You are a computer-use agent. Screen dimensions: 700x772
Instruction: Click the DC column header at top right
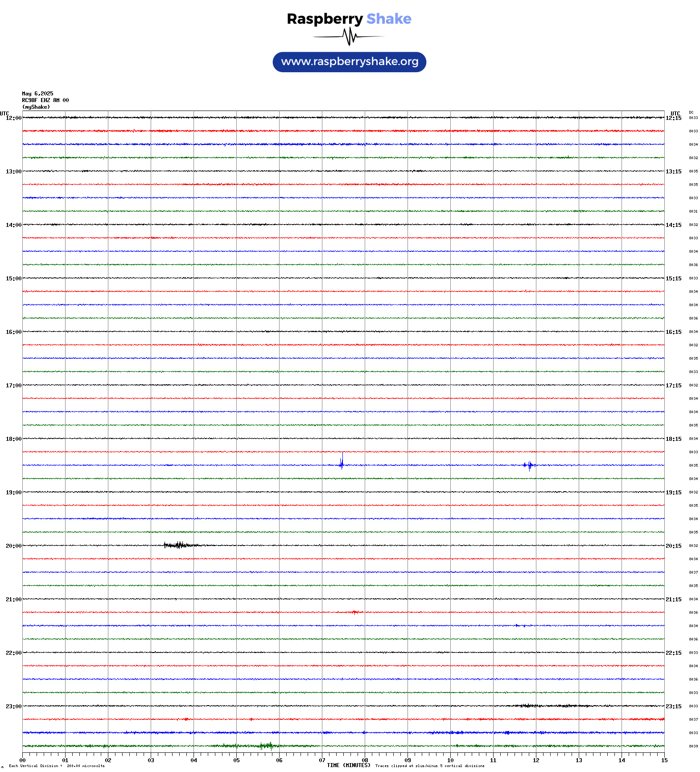(x=691, y=112)
